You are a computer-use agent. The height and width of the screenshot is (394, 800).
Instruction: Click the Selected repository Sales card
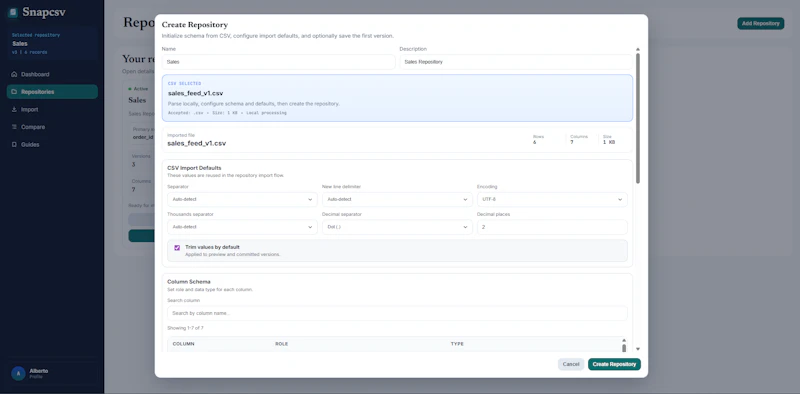click(x=52, y=43)
